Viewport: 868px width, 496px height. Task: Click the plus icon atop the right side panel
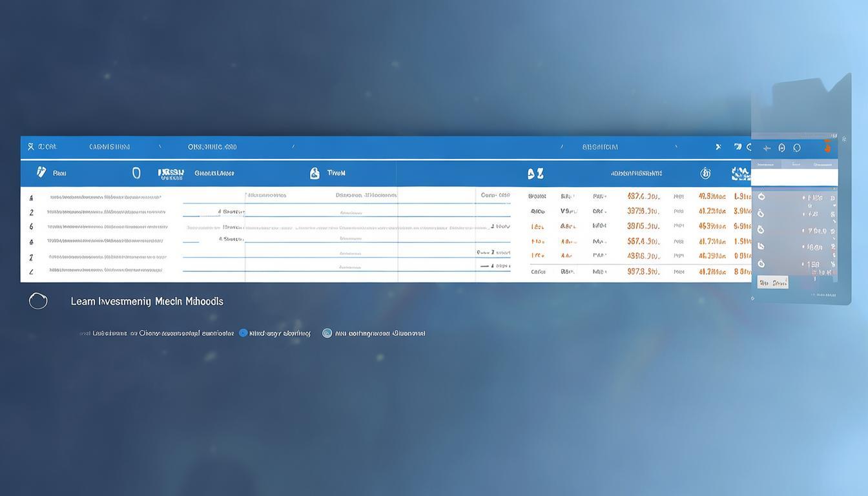tap(767, 148)
